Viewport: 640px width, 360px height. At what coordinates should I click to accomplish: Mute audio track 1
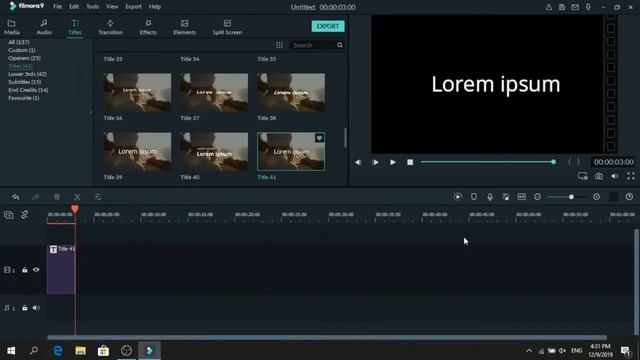(x=36, y=308)
